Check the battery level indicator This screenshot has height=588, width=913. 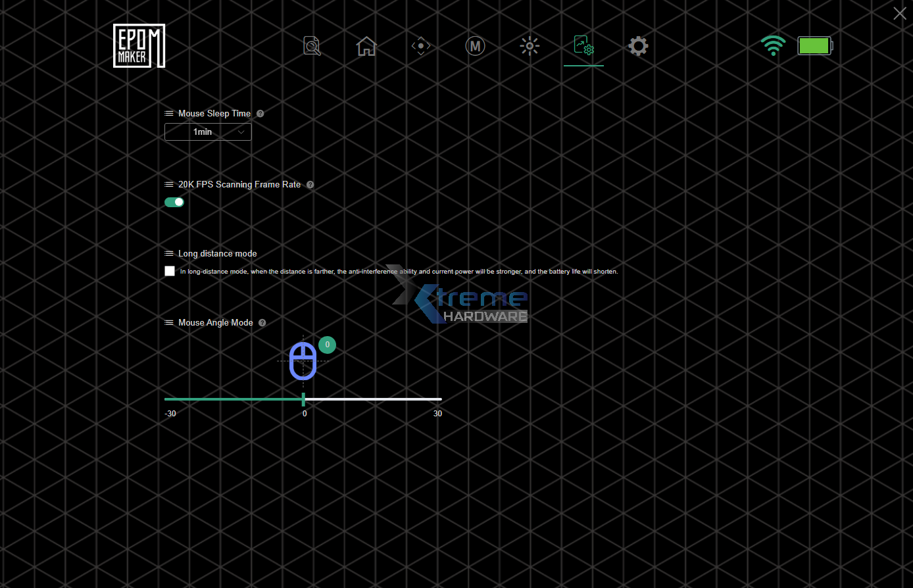tap(815, 46)
